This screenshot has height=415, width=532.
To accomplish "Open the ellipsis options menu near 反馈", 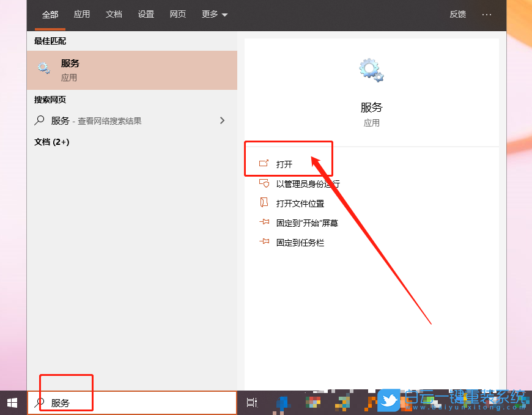I will point(487,15).
